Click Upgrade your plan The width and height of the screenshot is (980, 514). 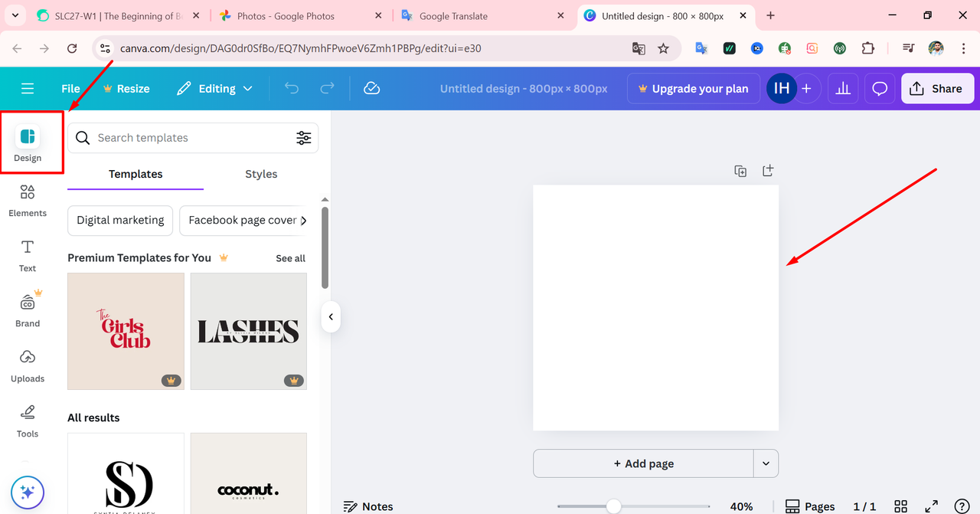pos(694,89)
